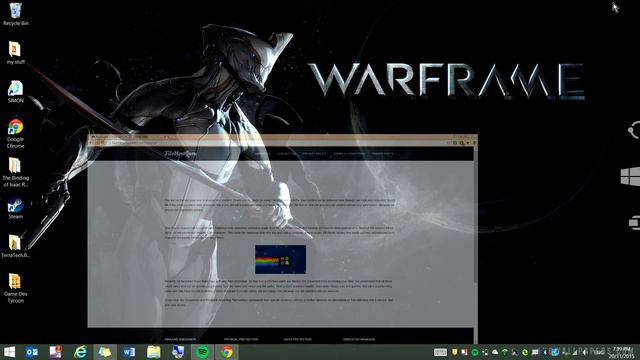Open the clock showing 7:39 PM

click(622, 352)
